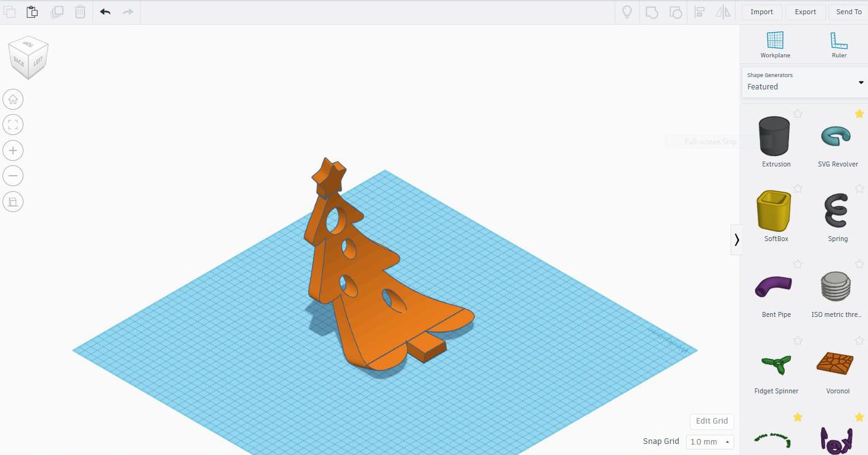Pick the yellow SoftBox shape

[774, 210]
